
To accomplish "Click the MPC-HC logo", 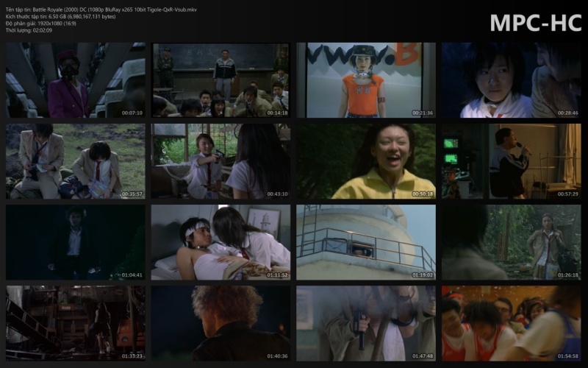I will pyautogui.click(x=535, y=23).
